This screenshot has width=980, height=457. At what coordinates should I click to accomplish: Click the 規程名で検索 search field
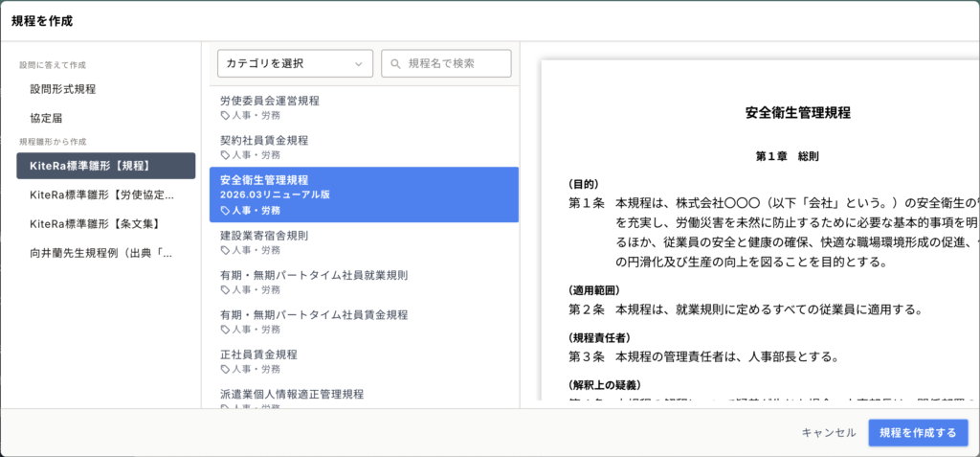455,63
